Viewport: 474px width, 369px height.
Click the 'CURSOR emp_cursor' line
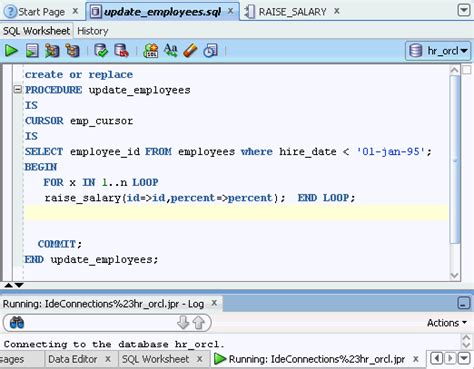[x=79, y=121]
